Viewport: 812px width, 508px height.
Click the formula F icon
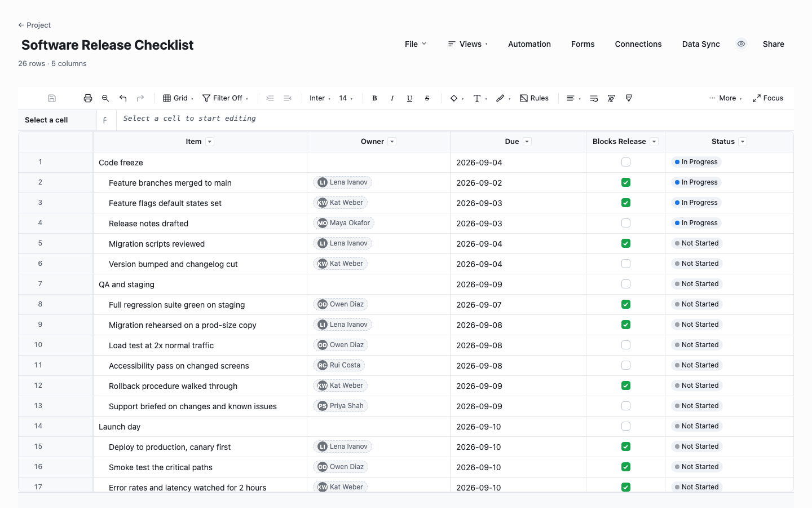click(105, 120)
